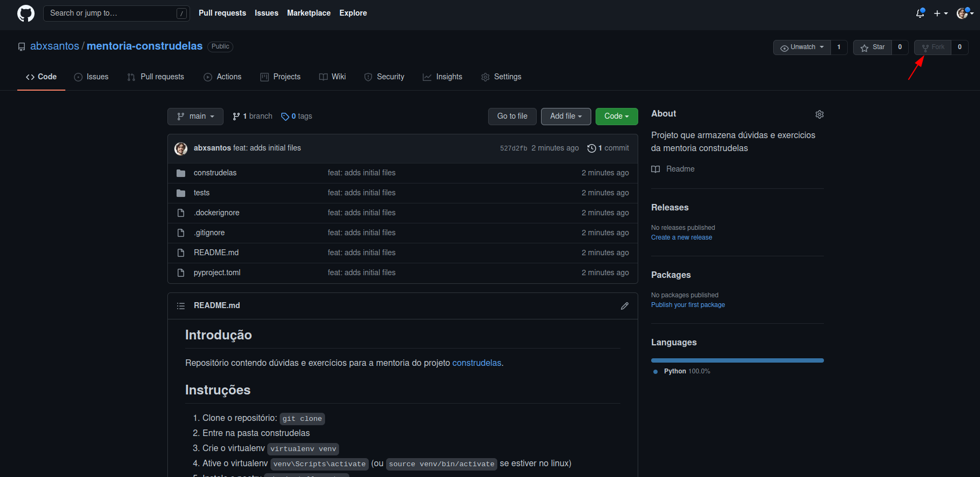The height and width of the screenshot is (477, 980).
Task: Open the abxsantos owner link
Action: coord(55,46)
